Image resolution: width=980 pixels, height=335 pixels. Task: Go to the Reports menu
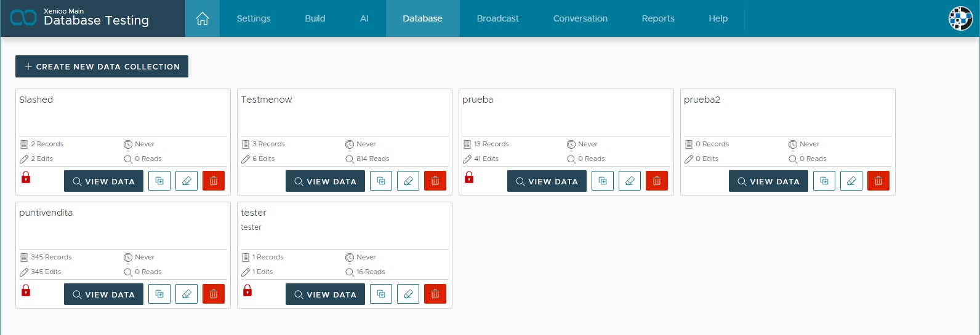tap(658, 18)
